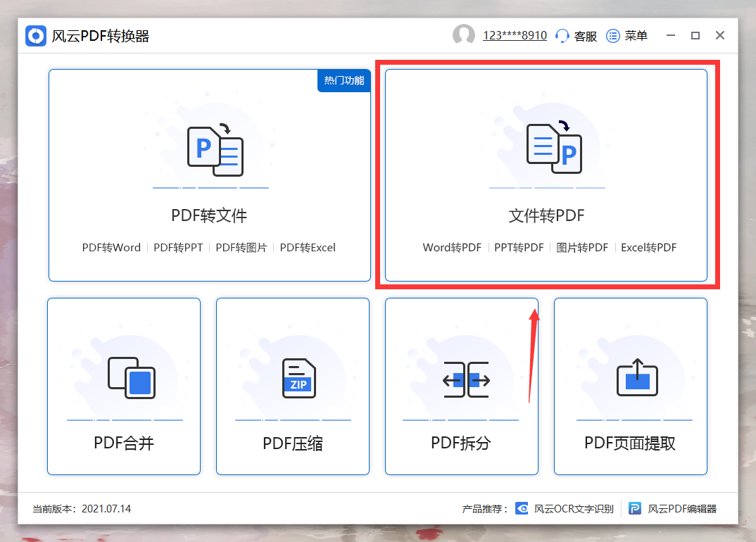Open account 123****8910 link
Screen dimensions: 756x542
[x=515, y=36]
